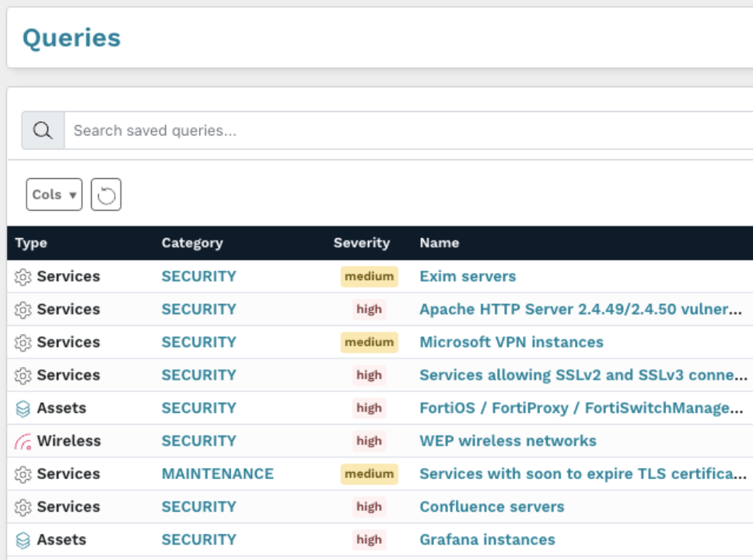Open the Cols dropdown
The image size is (753, 560).
[x=54, y=194]
